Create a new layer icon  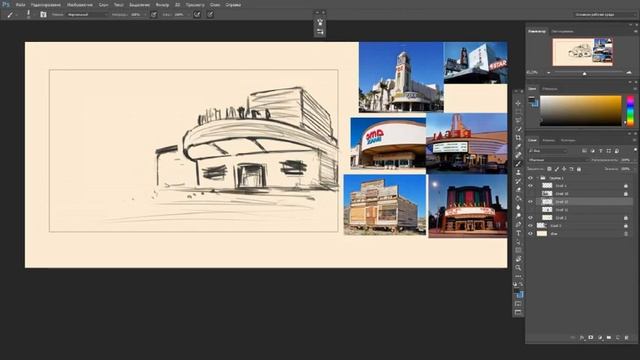tap(618, 338)
